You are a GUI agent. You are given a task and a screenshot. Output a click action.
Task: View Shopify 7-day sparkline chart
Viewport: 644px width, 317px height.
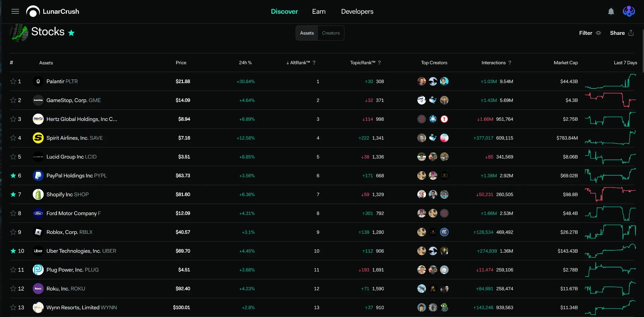(x=610, y=194)
